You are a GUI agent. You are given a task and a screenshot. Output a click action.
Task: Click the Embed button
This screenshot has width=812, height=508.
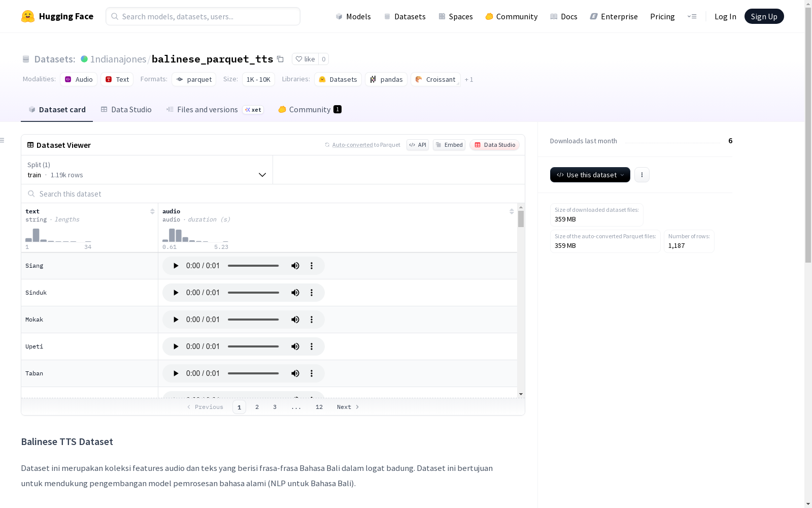(x=449, y=145)
